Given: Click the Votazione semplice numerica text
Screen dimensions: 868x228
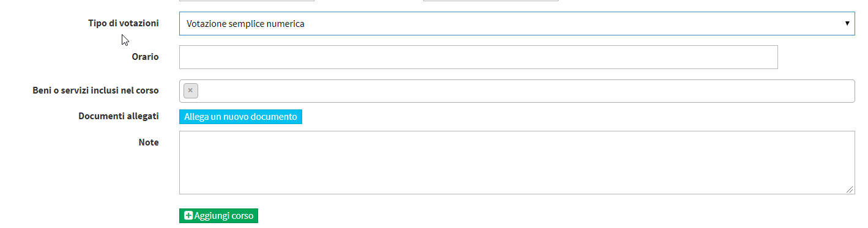Looking at the screenshot, I should click(x=245, y=24).
